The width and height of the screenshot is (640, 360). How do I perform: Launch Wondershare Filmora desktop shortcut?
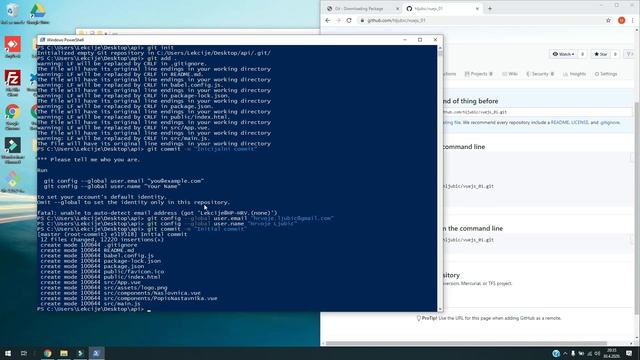coord(13,150)
